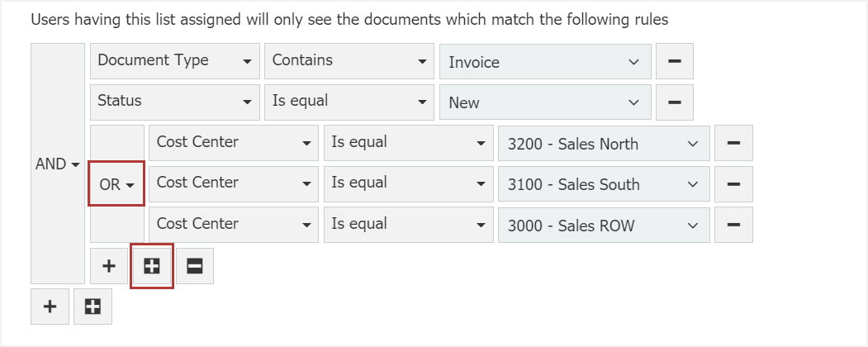The height and width of the screenshot is (347, 868).
Task: Expand the New status value dropdown
Action: click(x=545, y=102)
